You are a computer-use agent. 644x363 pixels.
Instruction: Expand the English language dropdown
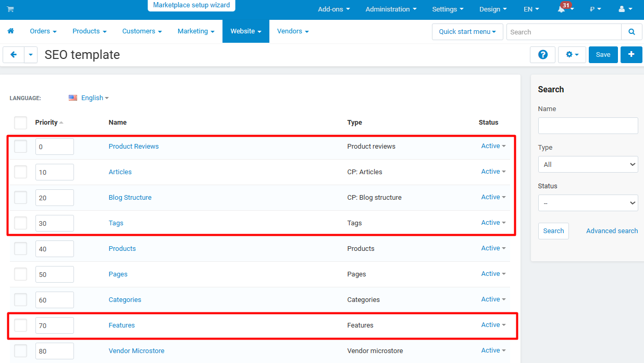coord(95,98)
